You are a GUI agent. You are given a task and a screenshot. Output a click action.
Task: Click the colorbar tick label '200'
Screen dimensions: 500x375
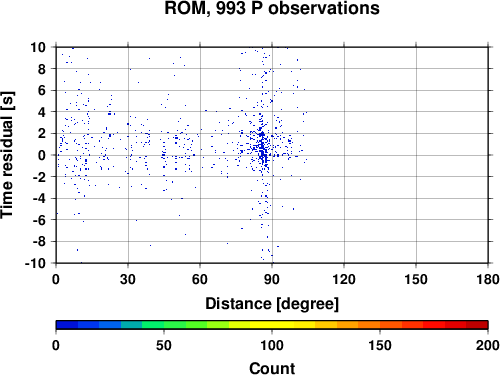click(488, 345)
